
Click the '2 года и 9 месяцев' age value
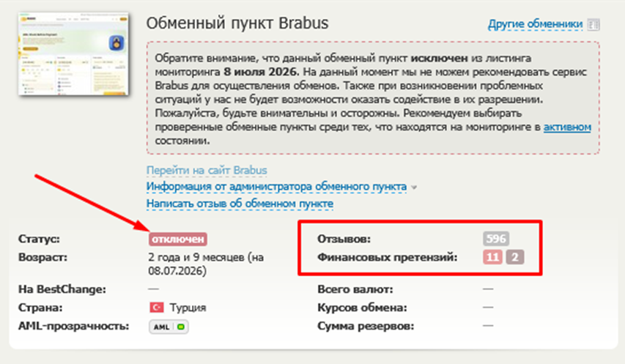(x=206, y=264)
